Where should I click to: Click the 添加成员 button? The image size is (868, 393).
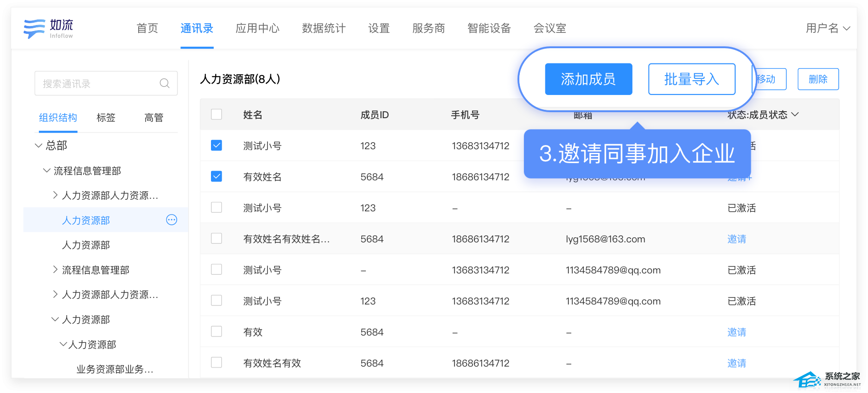[x=588, y=79]
